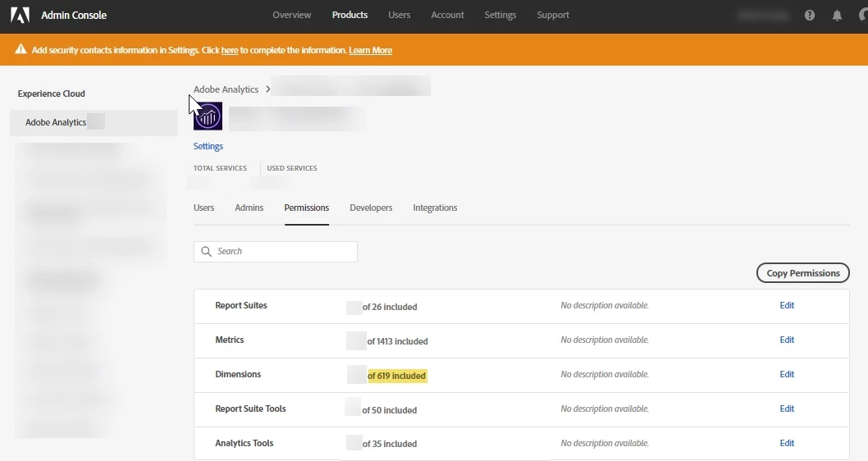Click the 'here' link in banner
This screenshot has width=868, height=461.
click(x=230, y=50)
